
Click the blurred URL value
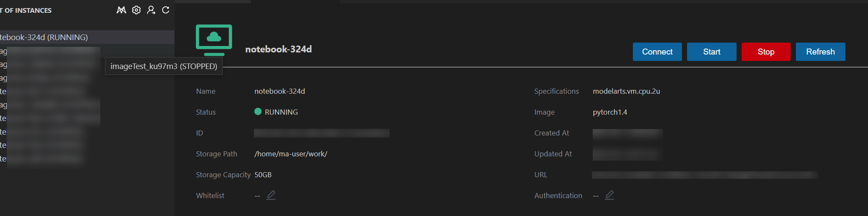[x=705, y=175]
